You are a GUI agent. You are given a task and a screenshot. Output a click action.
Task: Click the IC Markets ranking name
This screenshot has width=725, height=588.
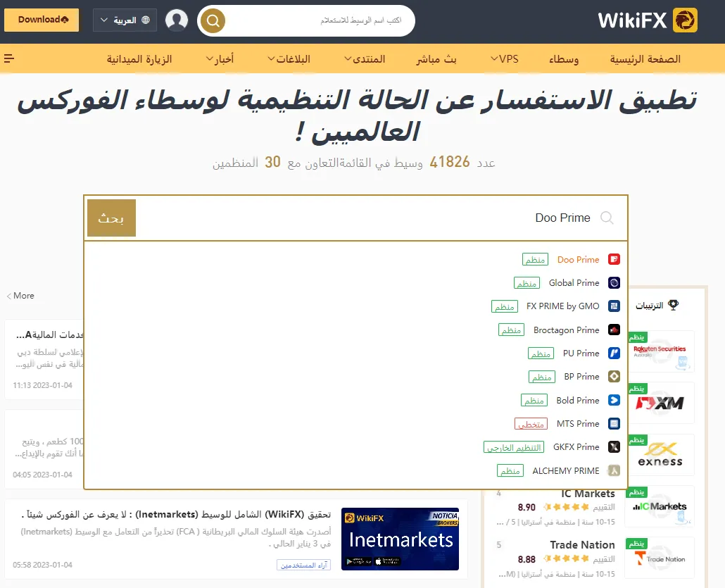point(588,494)
